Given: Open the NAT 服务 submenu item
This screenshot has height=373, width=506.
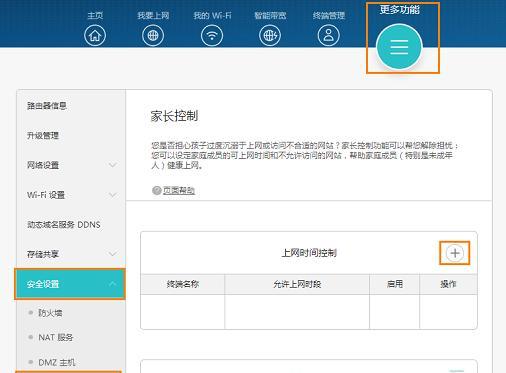Looking at the screenshot, I should (x=56, y=337).
